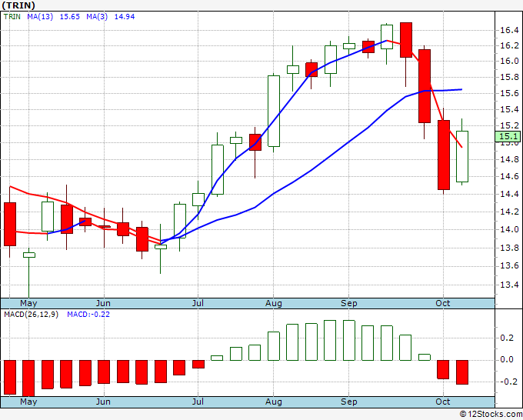523x420 pixels.
Task: Click Jun on the MACD panel date axis
Action: [103, 402]
